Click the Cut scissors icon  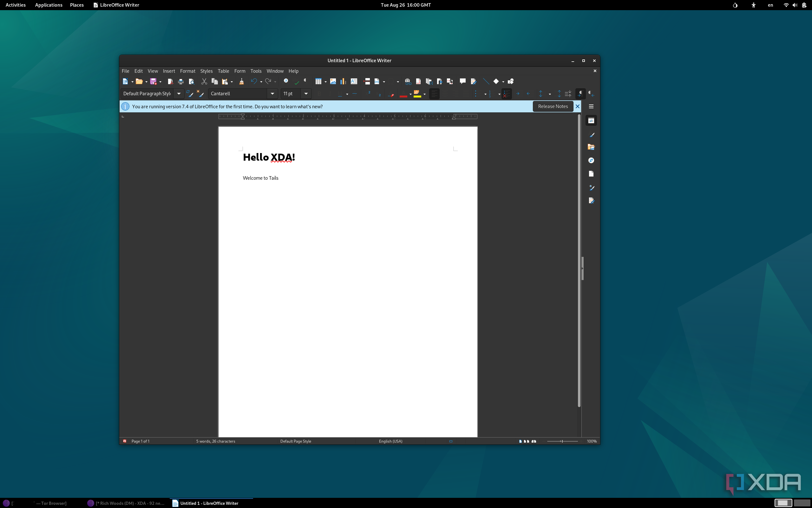pos(204,81)
